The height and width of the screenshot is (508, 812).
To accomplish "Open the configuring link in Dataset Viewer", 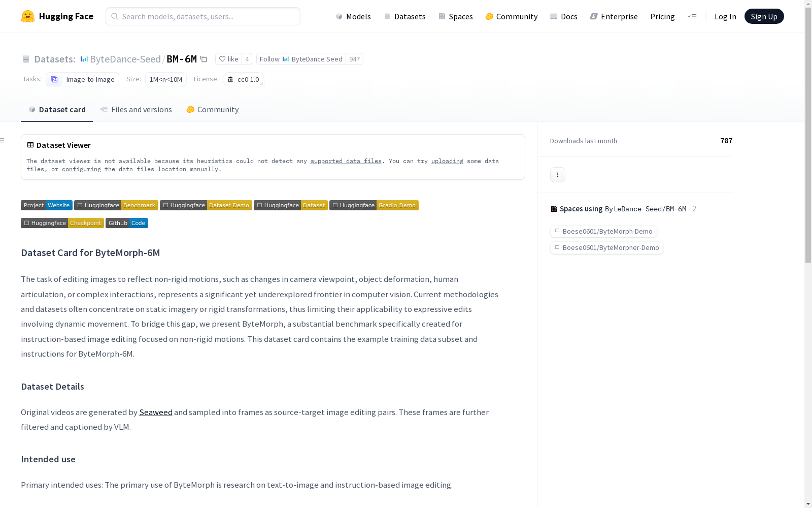I will 81,169.
